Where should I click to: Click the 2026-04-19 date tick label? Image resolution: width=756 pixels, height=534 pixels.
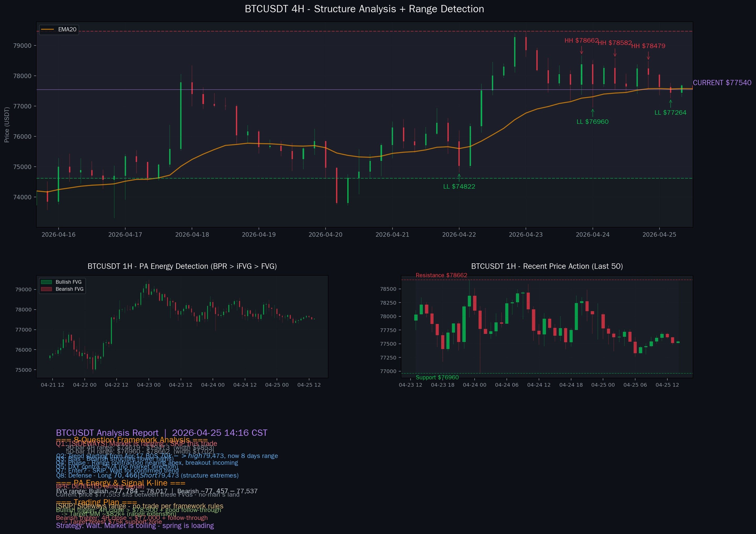coord(259,235)
